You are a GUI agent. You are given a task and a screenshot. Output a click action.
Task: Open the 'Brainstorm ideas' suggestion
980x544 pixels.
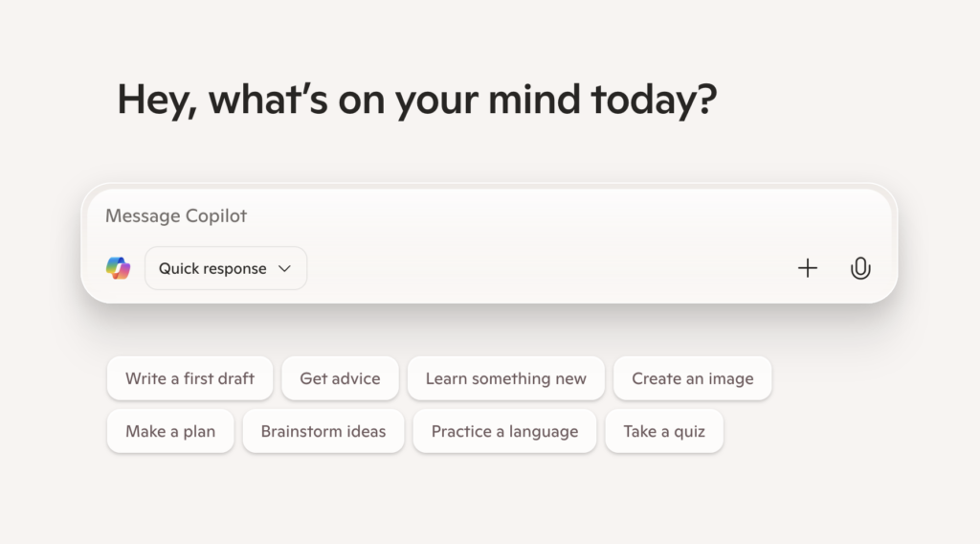[x=323, y=431]
